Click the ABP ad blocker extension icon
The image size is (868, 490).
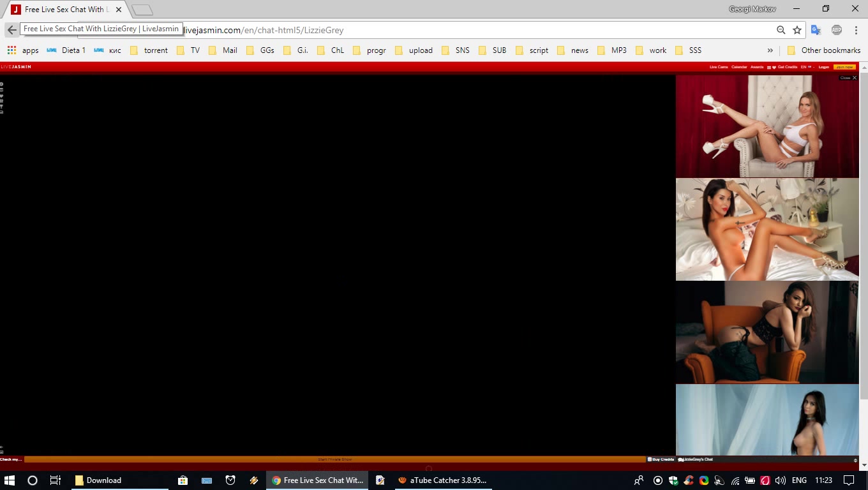click(x=836, y=30)
